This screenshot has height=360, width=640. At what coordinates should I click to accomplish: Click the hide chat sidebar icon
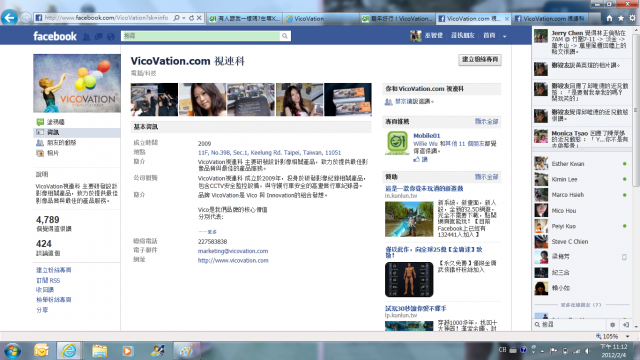(626, 325)
